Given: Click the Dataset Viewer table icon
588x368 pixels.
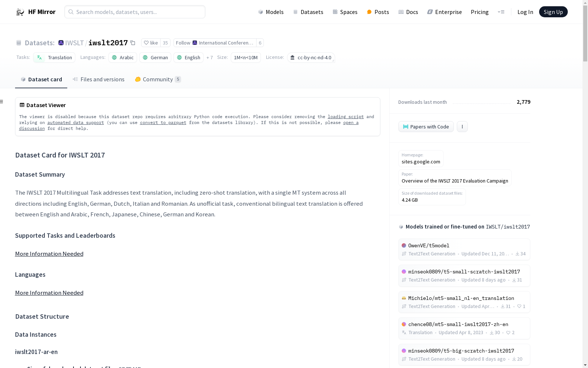Looking at the screenshot, I should (22, 105).
